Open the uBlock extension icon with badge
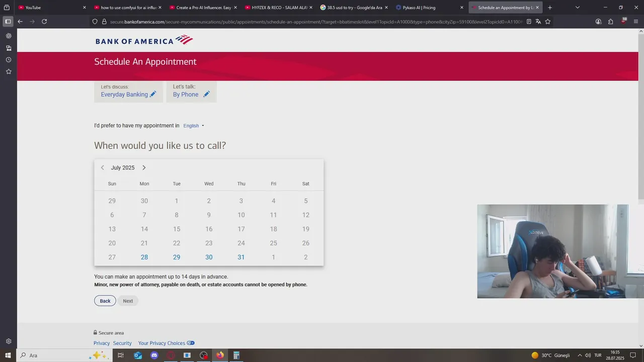Viewport: 644px width, 362px height. (x=623, y=21)
